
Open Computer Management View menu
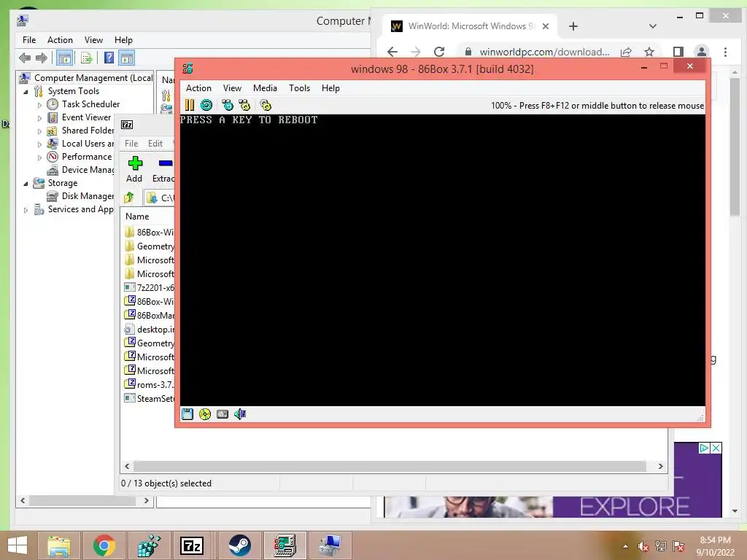pyautogui.click(x=93, y=40)
